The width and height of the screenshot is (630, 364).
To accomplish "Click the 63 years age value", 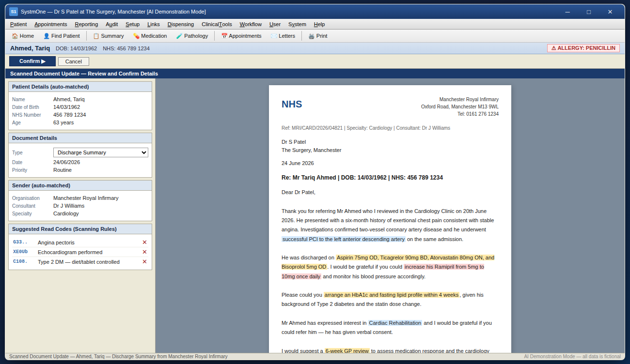I will (63, 122).
